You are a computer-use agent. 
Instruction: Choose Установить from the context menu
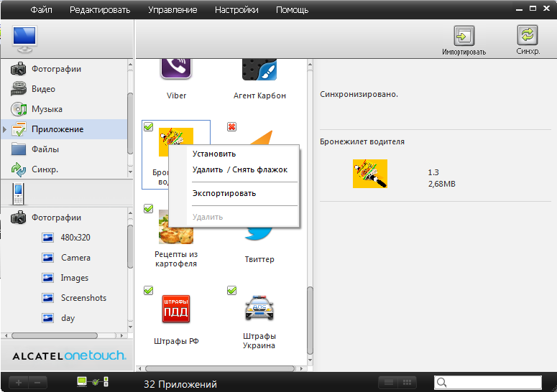tap(213, 154)
